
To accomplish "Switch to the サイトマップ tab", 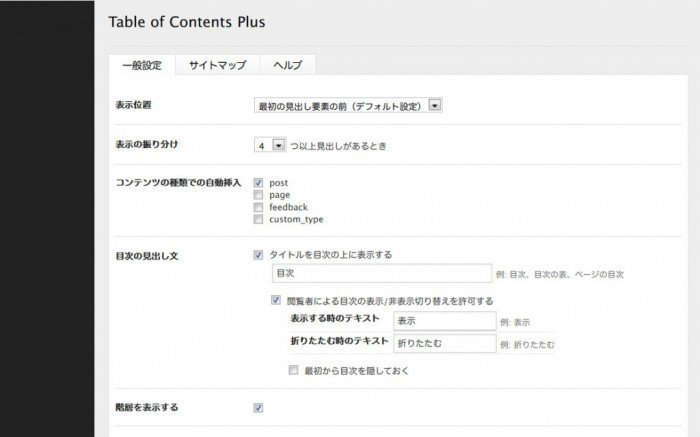I will pos(217,65).
